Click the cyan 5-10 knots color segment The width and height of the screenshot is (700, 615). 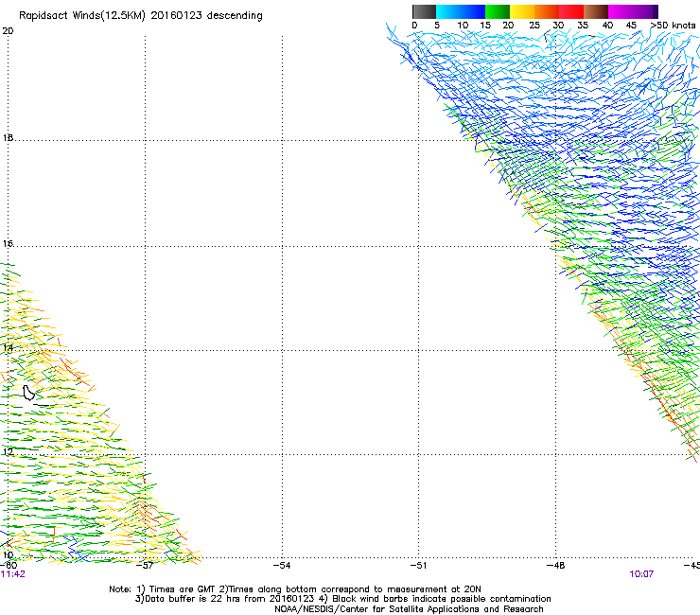click(x=448, y=11)
